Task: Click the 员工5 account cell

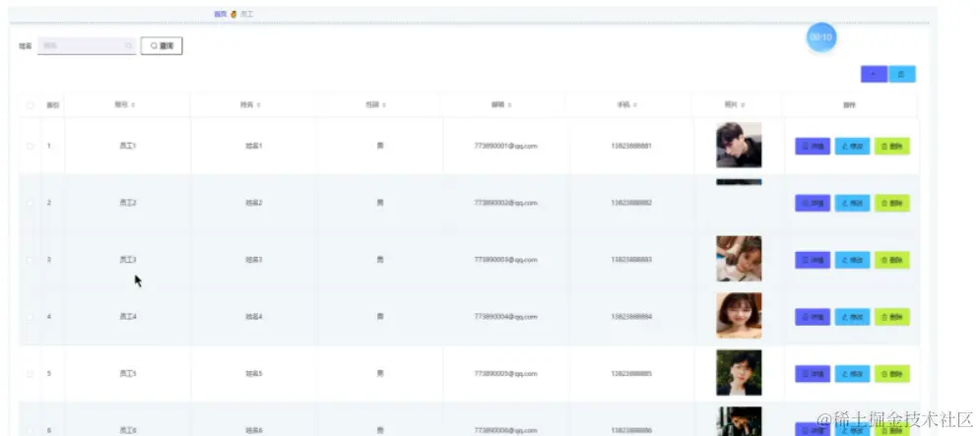Action: point(127,374)
